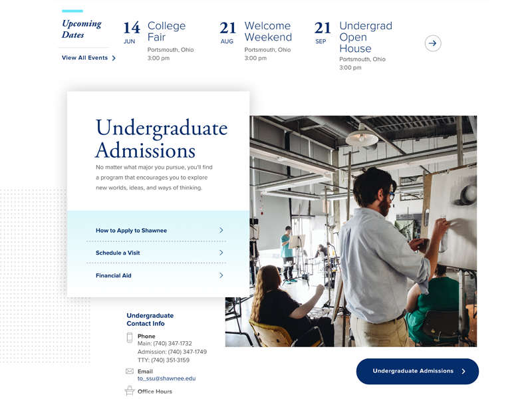The image size is (532, 399).
Task: Click the Main: (740) 347-1732 number
Action: (164, 343)
